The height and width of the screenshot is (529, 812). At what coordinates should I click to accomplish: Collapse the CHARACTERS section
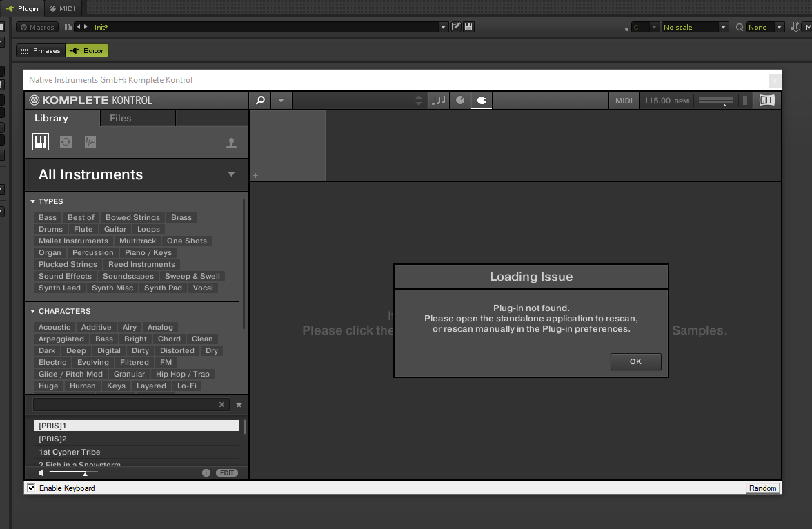pos(32,311)
